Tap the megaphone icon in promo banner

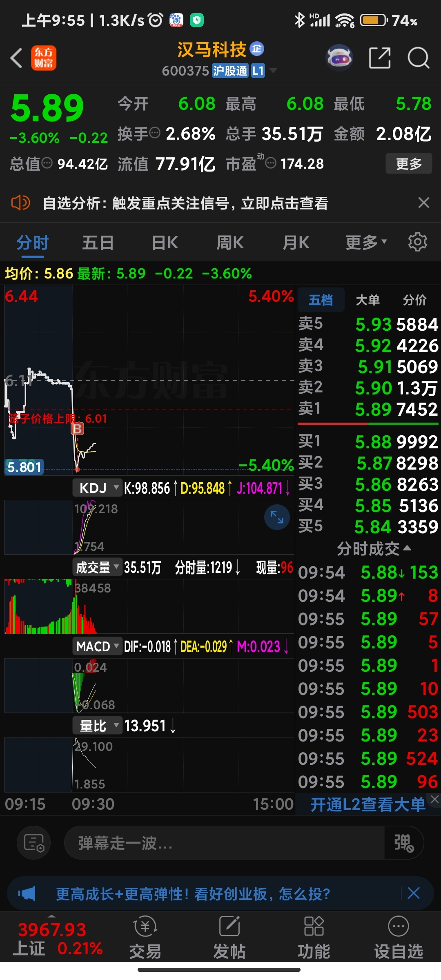[x=27, y=893]
